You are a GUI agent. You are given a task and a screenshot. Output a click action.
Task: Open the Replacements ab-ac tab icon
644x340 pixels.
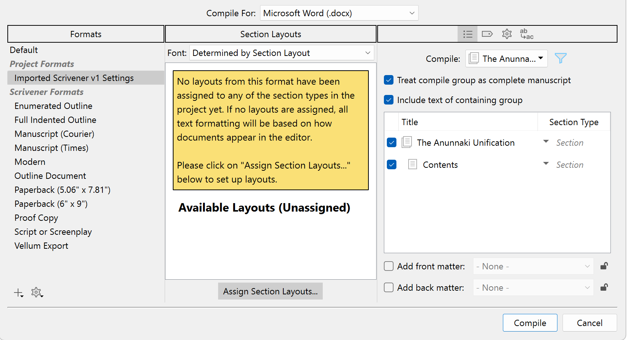(x=527, y=34)
